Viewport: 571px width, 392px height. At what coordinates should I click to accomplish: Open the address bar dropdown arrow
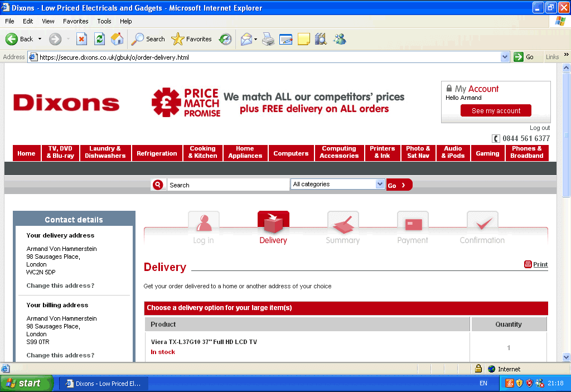(505, 57)
